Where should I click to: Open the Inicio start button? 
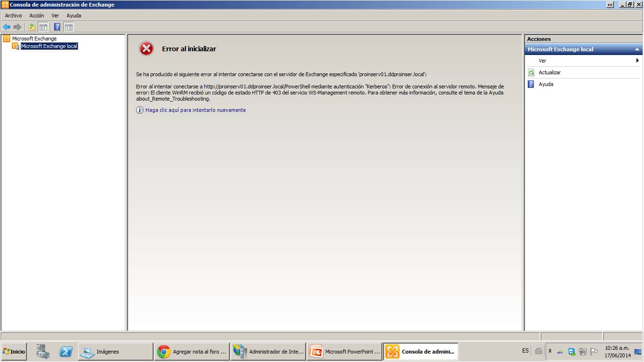point(14,351)
